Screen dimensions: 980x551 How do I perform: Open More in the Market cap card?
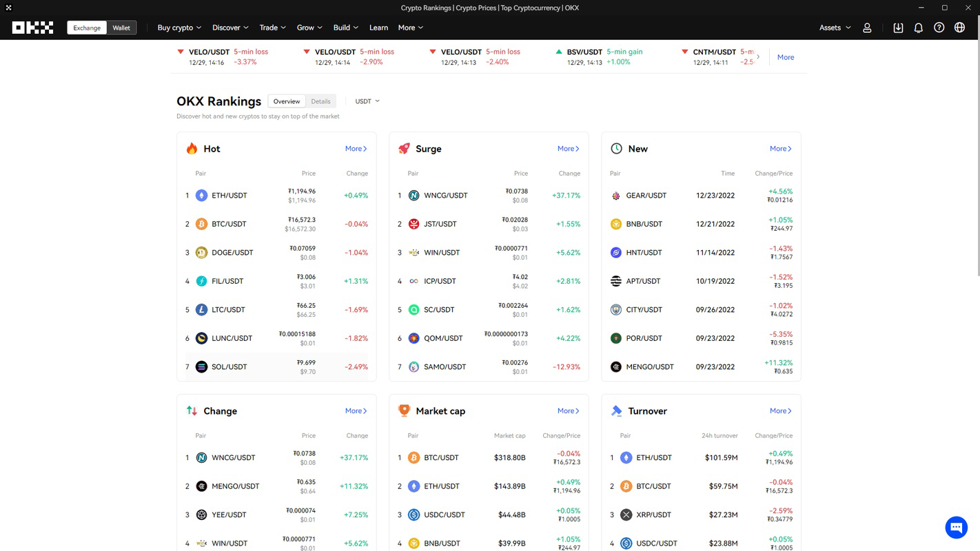pyautogui.click(x=568, y=411)
